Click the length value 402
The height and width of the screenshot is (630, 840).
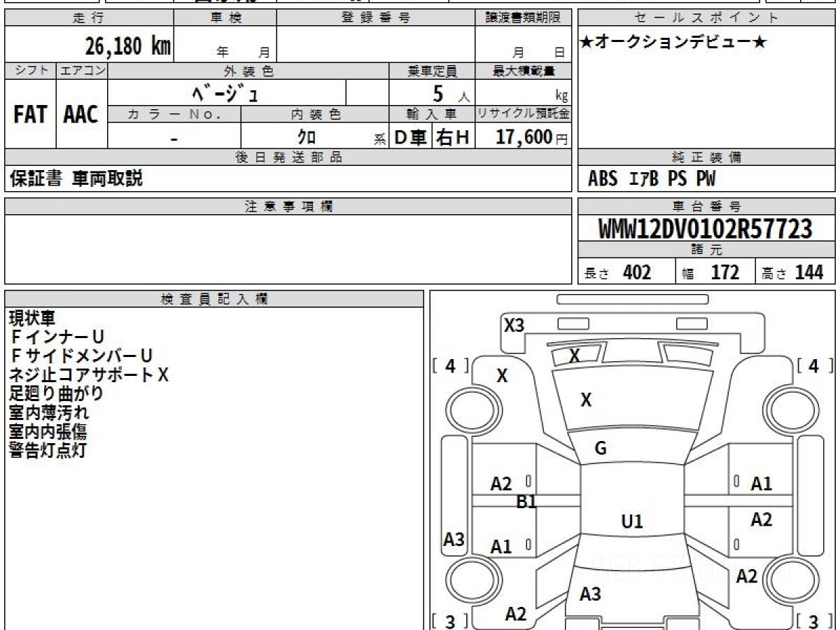tap(636, 272)
